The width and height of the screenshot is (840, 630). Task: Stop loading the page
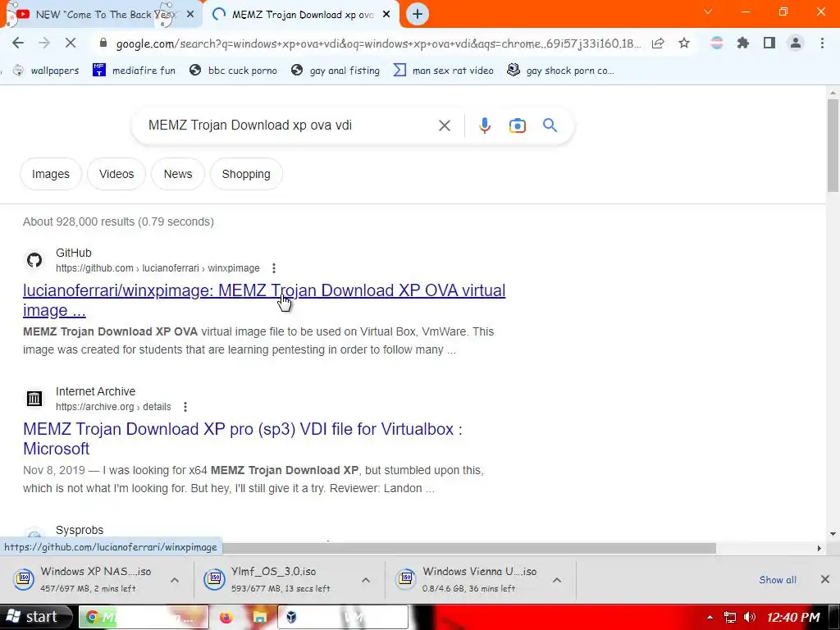71,43
